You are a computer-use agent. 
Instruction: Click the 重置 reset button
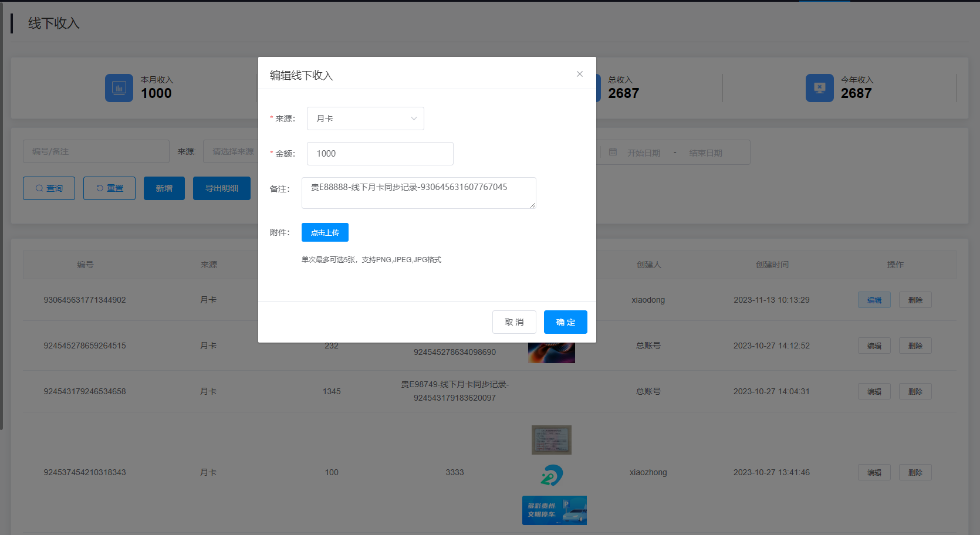pyautogui.click(x=109, y=188)
